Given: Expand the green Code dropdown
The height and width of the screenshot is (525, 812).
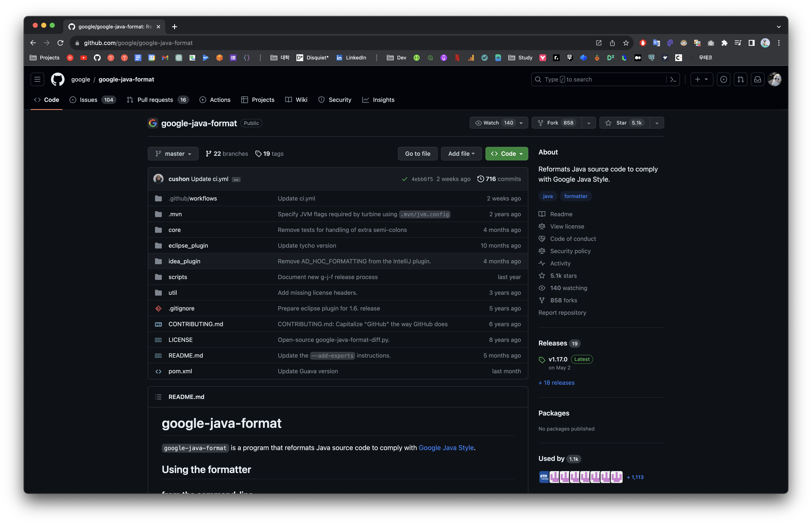Looking at the screenshot, I should tap(506, 154).
